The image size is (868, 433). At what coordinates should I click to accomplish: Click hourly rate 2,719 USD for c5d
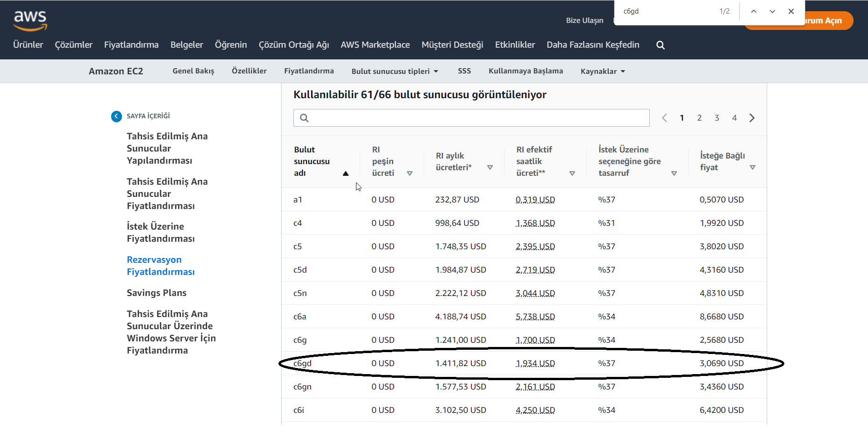click(535, 270)
